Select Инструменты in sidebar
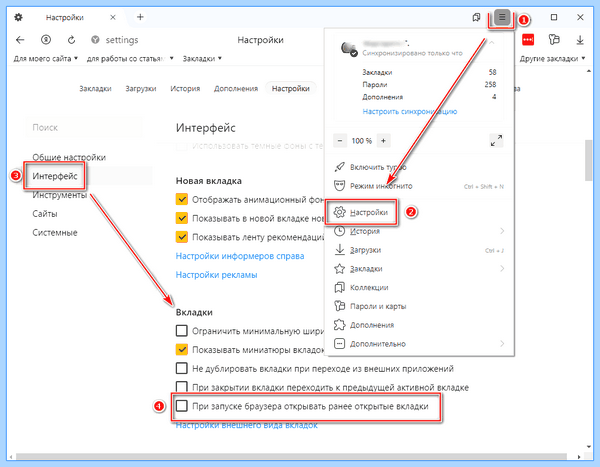The width and height of the screenshot is (600, 467). click(60, 195)
